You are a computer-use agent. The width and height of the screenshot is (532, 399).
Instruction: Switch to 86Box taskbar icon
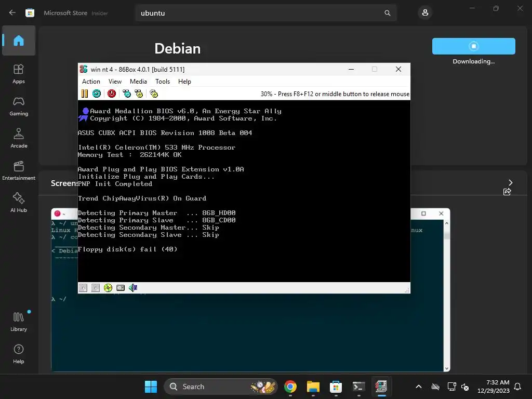[x=381, y=387]
